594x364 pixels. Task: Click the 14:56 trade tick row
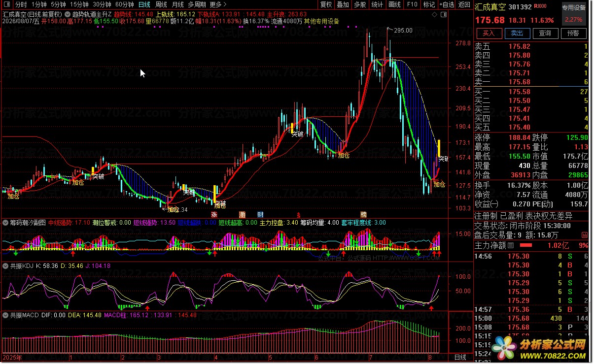(531, 256)
